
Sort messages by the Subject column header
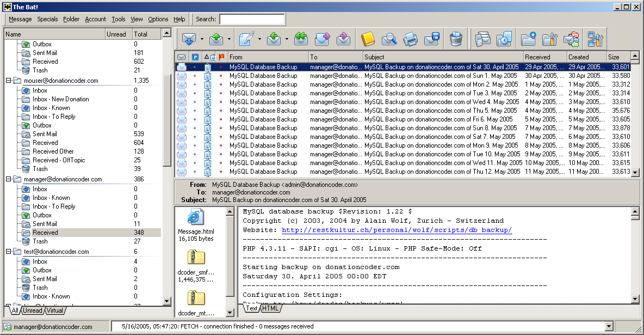pos(443,57)
